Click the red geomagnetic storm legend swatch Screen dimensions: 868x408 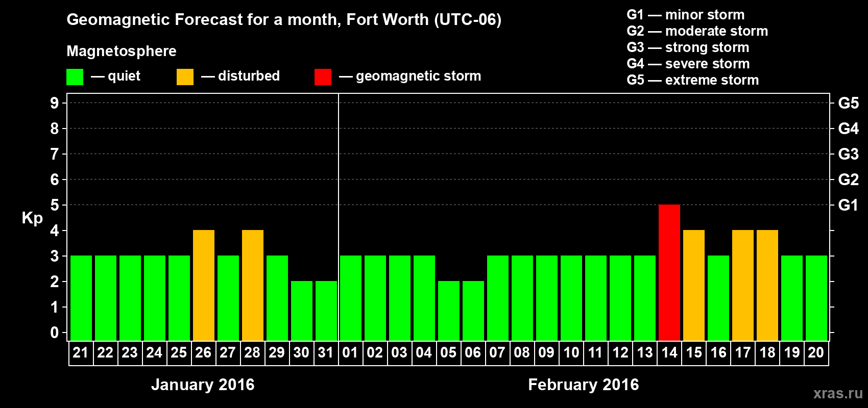[323, 77]
